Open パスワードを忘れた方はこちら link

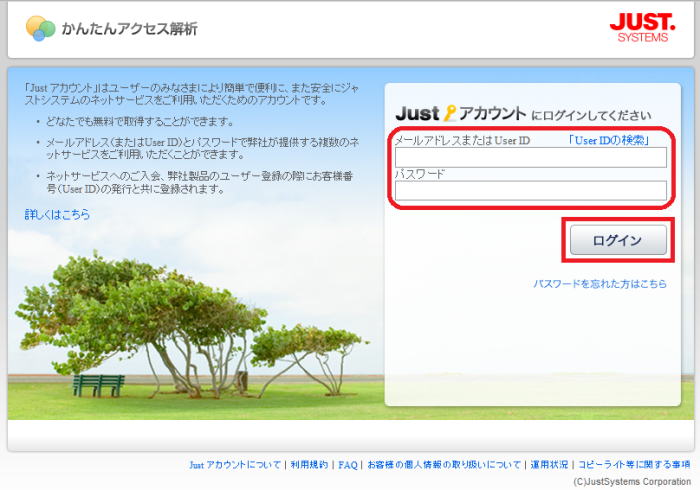[600, 284]
